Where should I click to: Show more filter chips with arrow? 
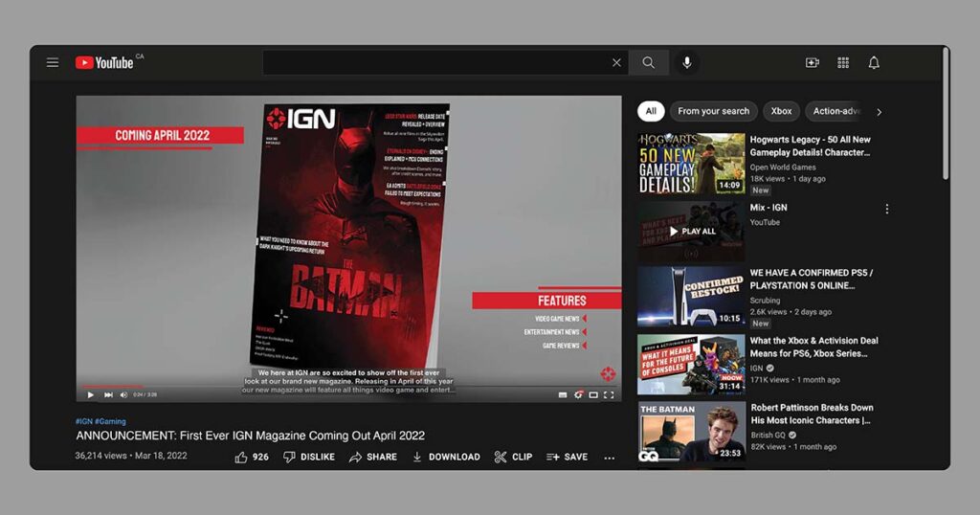tap(880, 112)
